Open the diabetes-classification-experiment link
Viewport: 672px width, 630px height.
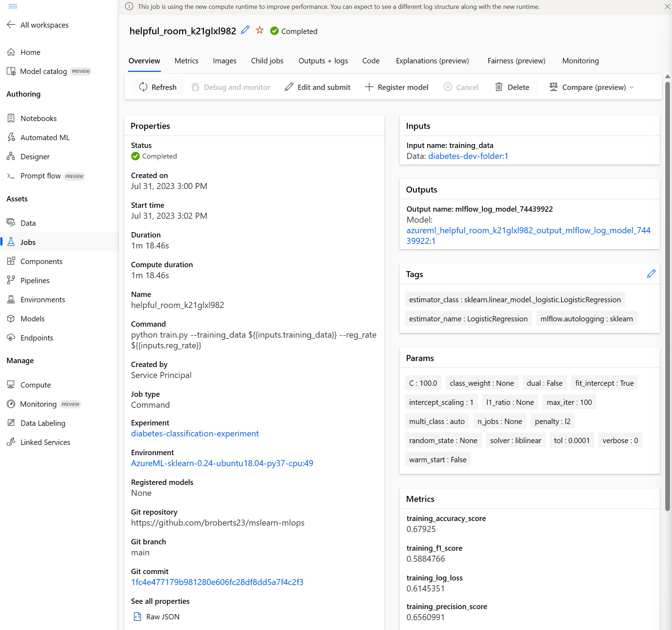coord(195,433)
